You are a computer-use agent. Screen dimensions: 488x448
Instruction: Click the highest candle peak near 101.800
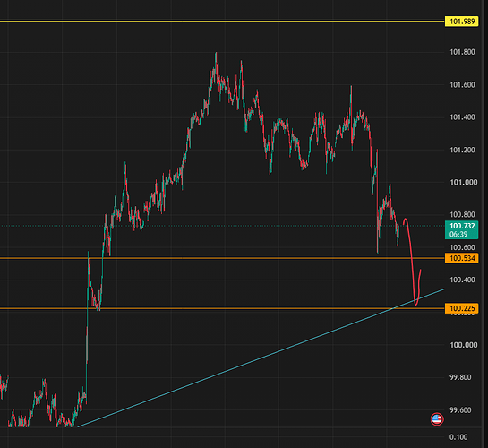[x=216, y=54]
